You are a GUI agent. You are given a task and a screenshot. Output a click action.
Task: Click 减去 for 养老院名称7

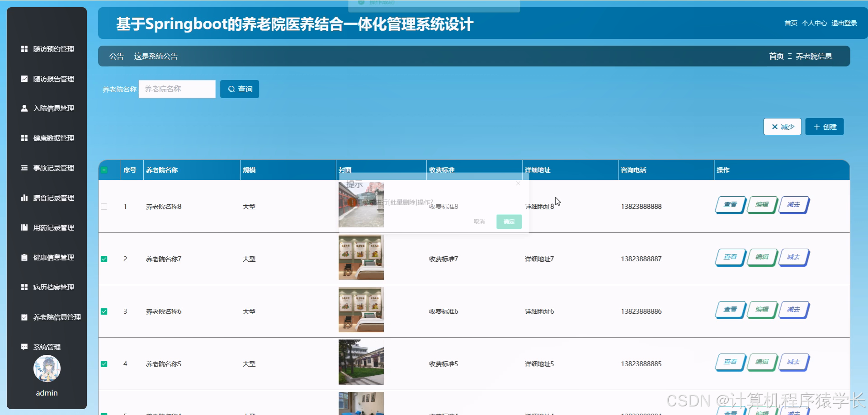coord(793,257)
